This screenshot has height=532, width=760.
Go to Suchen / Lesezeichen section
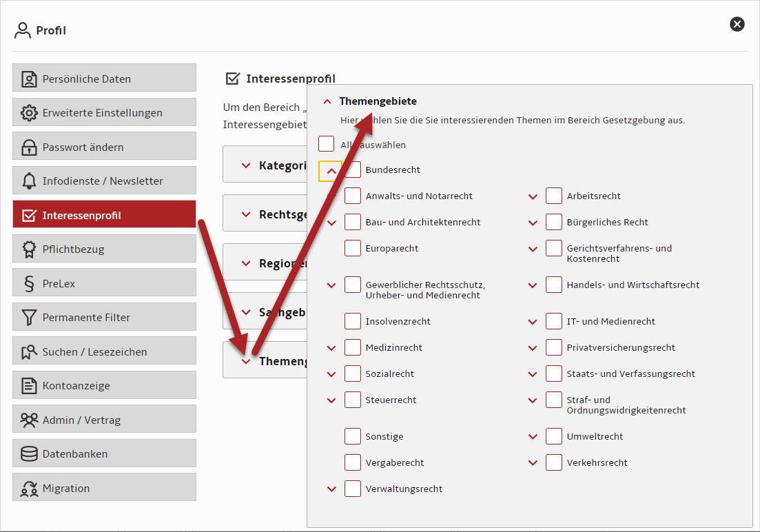coord(104,351)
